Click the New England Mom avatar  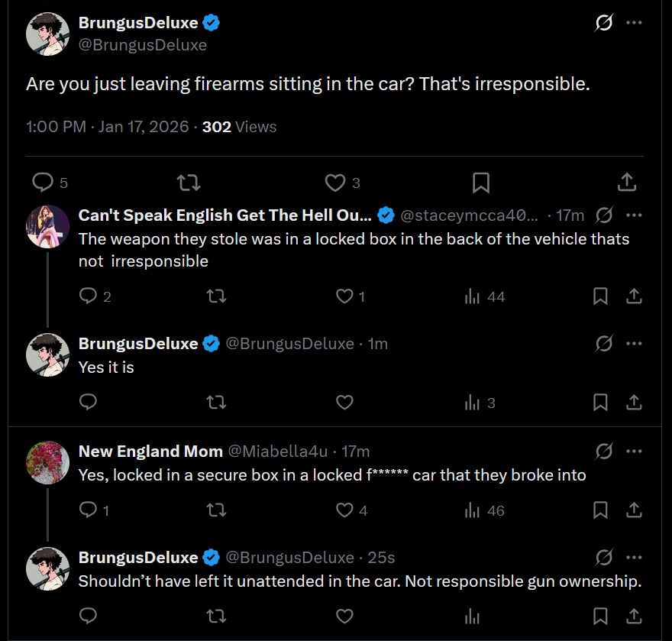48,462
